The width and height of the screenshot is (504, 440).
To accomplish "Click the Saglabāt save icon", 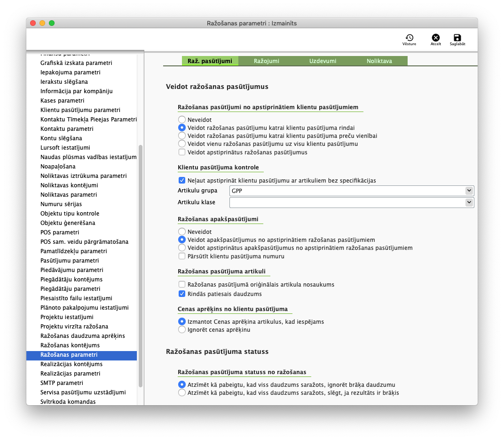I will coord(457,39).
